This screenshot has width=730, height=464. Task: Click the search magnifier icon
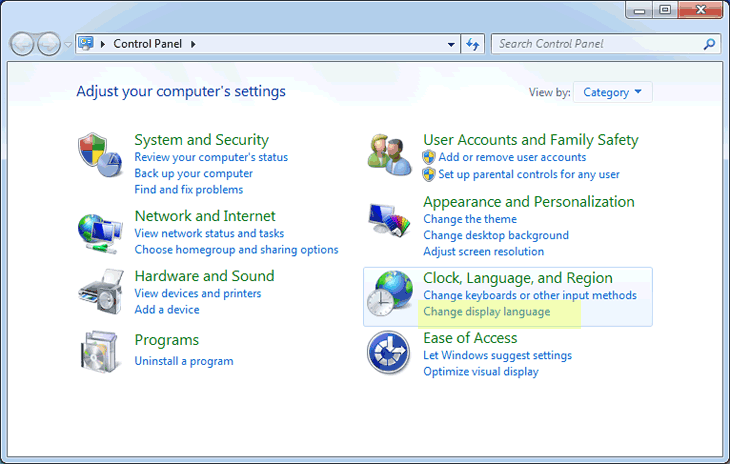709,44
